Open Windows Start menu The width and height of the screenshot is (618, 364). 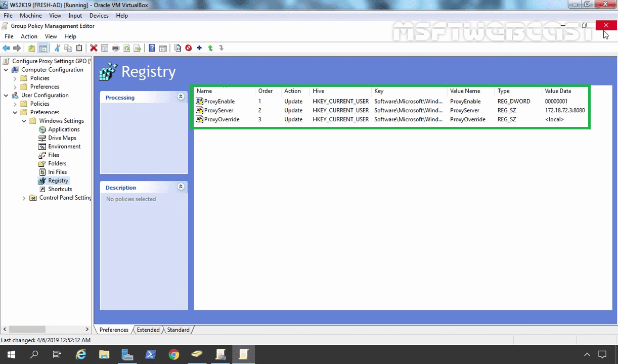tap(11, 354)
